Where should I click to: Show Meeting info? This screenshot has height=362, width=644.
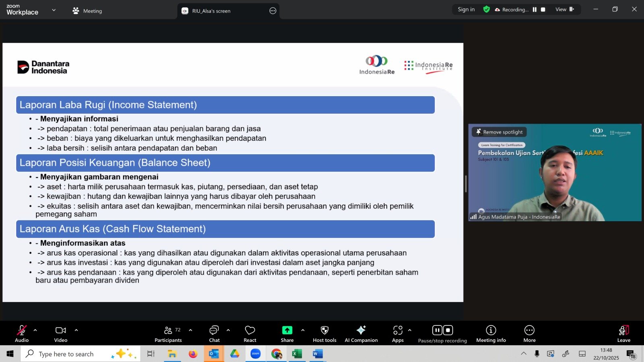[491, 333]
